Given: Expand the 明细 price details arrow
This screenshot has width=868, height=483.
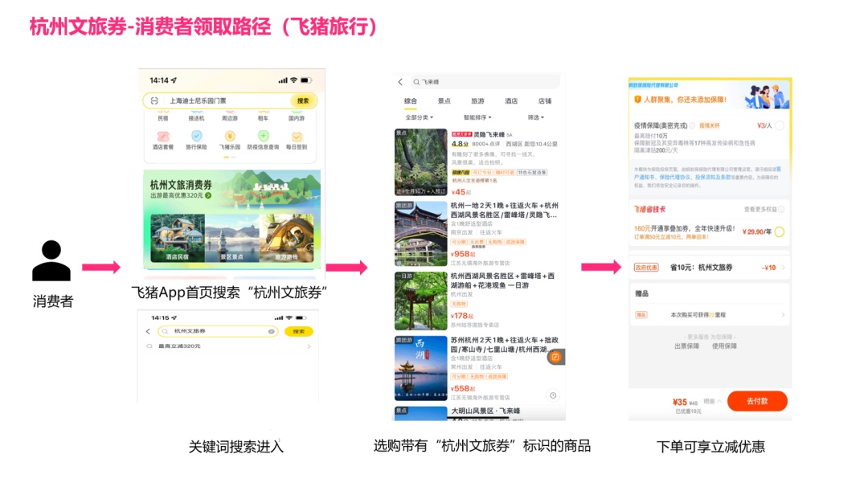Looking at the screenshot, I should (x=719, y=401).
